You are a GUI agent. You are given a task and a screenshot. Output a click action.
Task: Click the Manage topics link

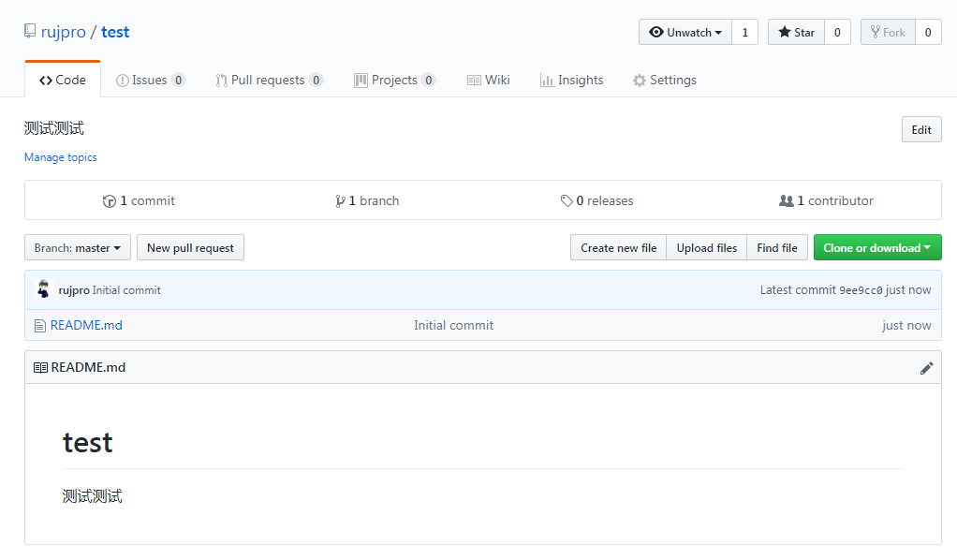coord(61,157)
